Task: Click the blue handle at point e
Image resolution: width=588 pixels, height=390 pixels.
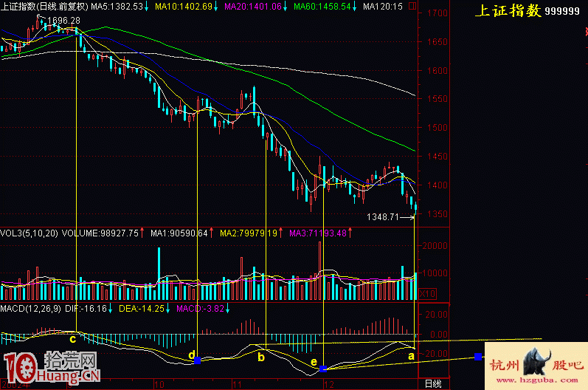Action: coord(323,368)
